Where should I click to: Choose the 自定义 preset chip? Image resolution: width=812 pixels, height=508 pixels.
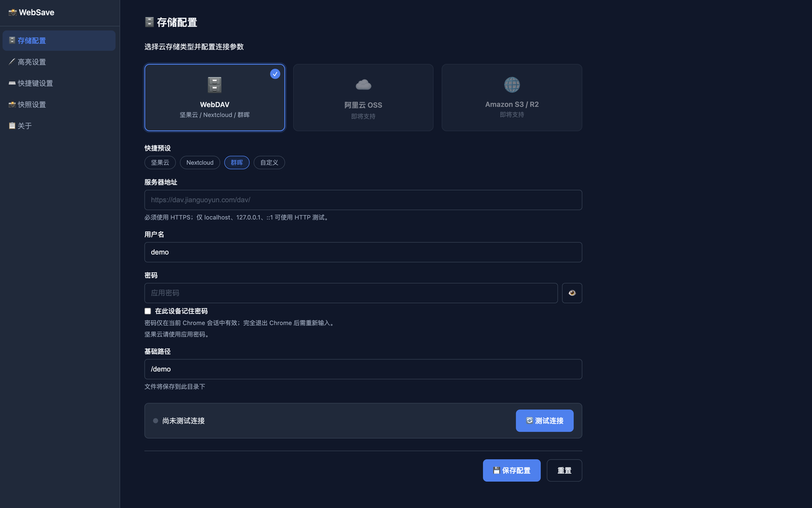tap(269, 163)
